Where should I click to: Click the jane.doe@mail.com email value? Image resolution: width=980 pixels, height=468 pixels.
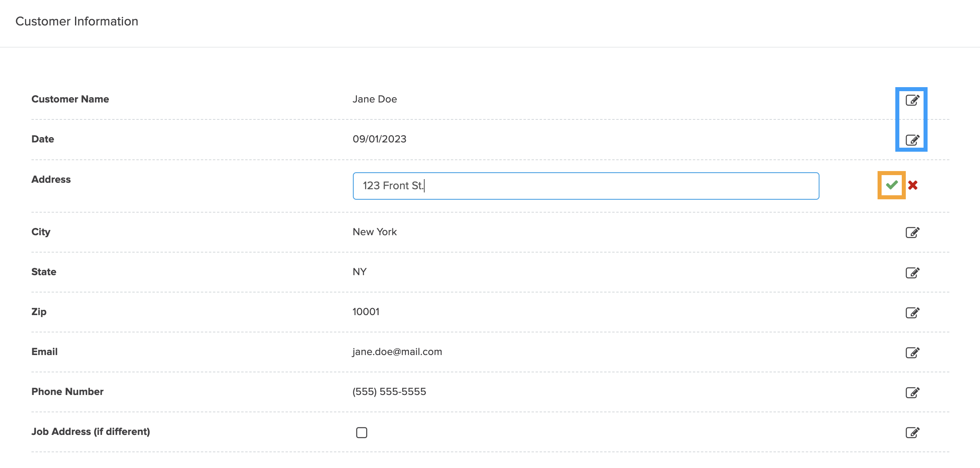[397, 352]
